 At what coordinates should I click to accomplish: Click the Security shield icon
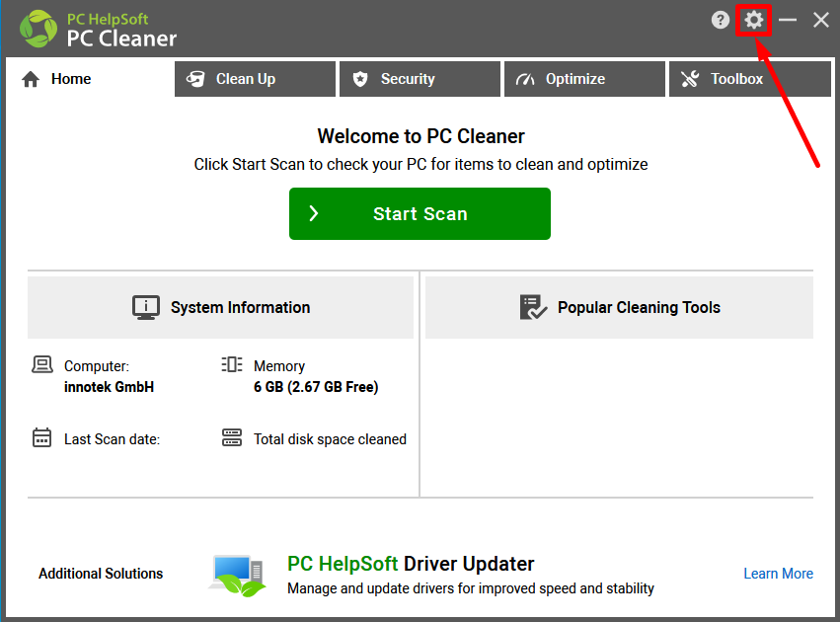360,79
